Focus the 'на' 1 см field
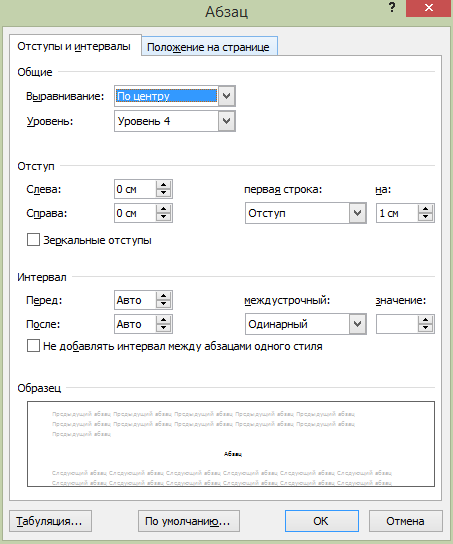 coord(398,213)
